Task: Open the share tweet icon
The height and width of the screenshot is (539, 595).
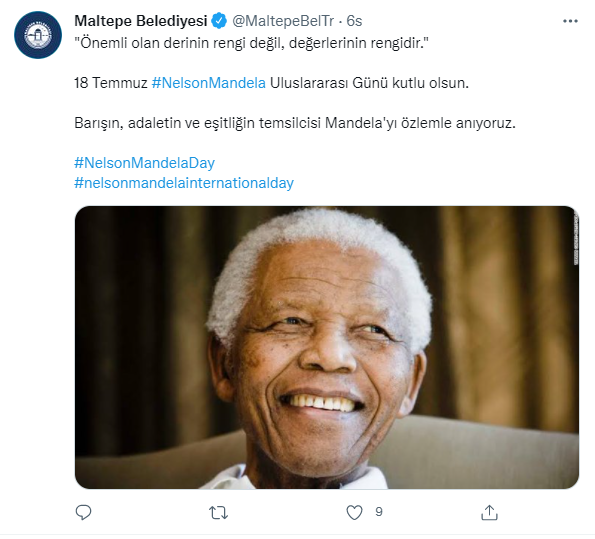Action: coord(489,512)
